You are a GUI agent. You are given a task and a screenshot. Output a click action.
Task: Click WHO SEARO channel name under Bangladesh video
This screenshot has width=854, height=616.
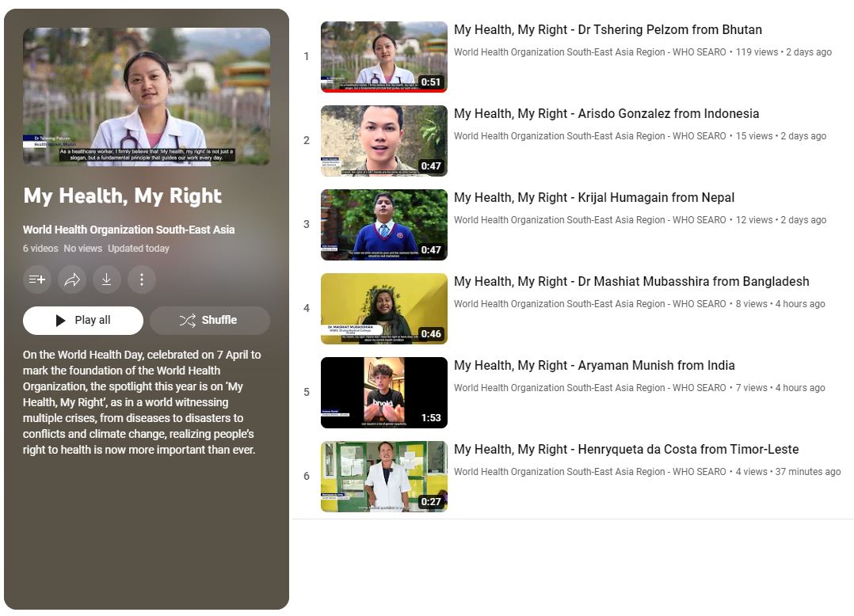tap(589, 304)
